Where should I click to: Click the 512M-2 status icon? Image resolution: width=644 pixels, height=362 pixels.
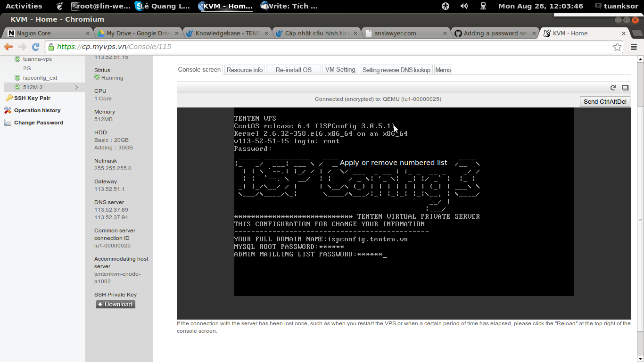17,87
